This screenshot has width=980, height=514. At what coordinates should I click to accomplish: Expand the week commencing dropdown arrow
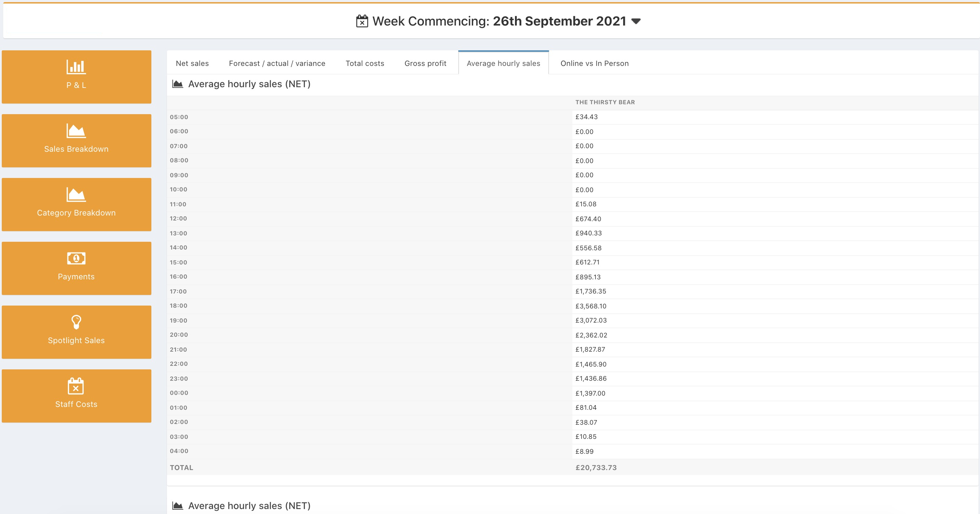click(x=636, y=21)
